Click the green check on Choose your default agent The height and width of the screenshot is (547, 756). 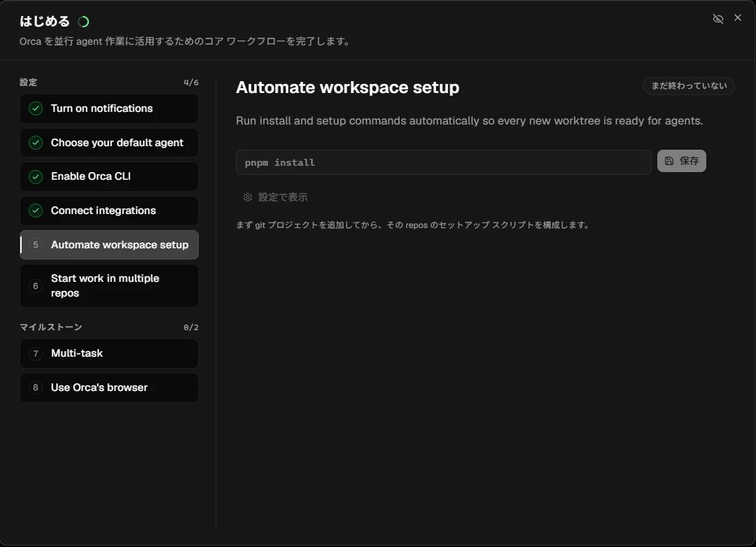pyautogui.click(x=36, y=143)
